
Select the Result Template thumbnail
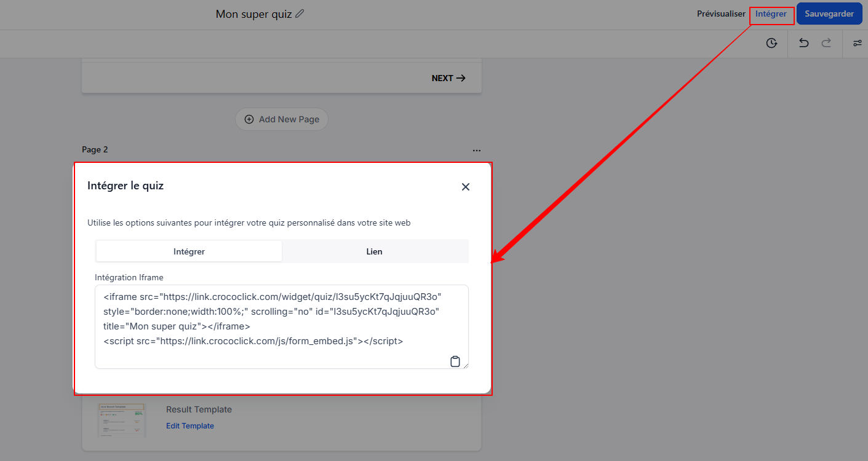(121, 420)
